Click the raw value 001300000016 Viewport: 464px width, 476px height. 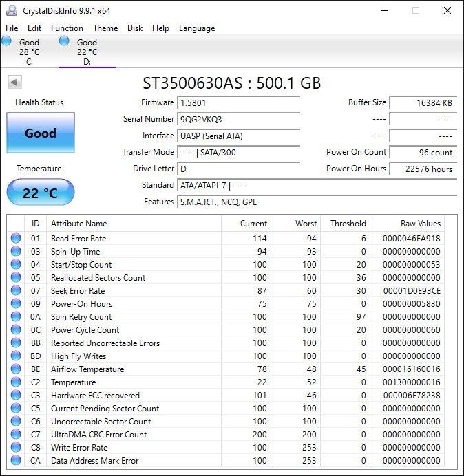tap(411, 382)
